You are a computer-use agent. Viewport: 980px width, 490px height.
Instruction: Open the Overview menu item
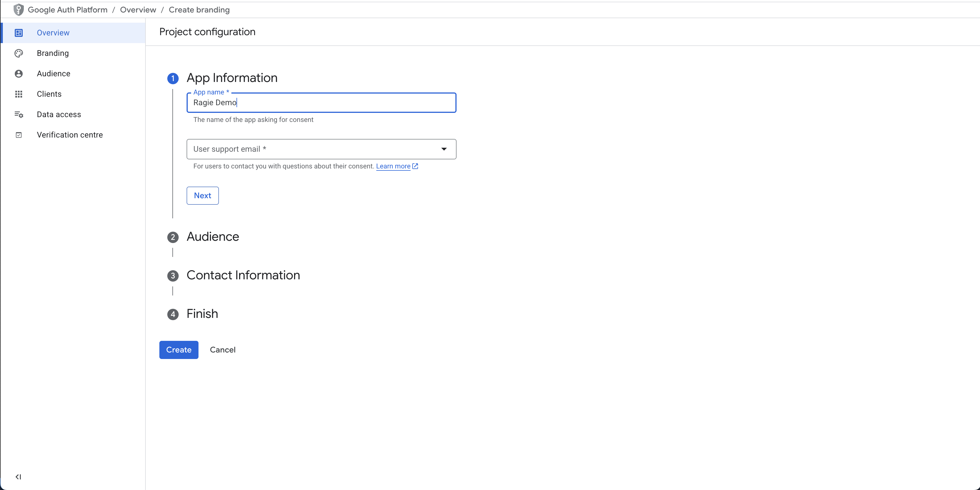pos(73,33)
